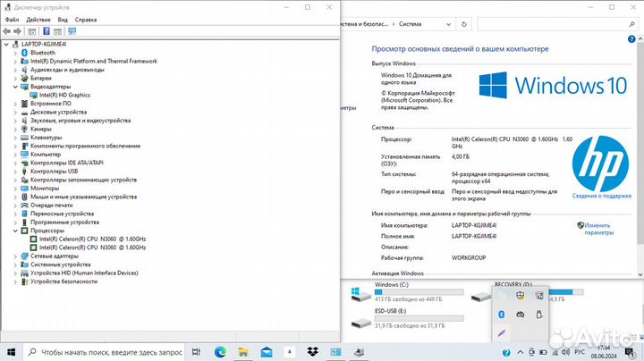Open the network icon in system tray
This screenshot has height=361, width=644.
[555, 352]
